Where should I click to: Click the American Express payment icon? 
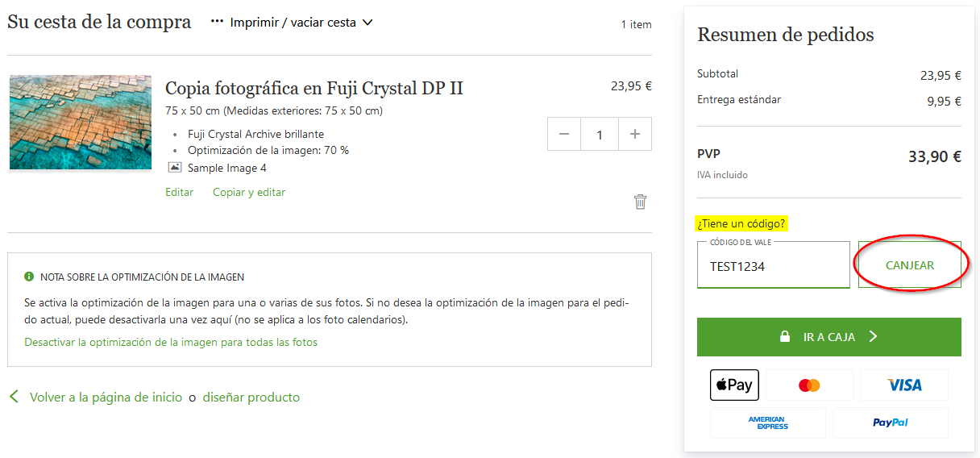(767, 423)
